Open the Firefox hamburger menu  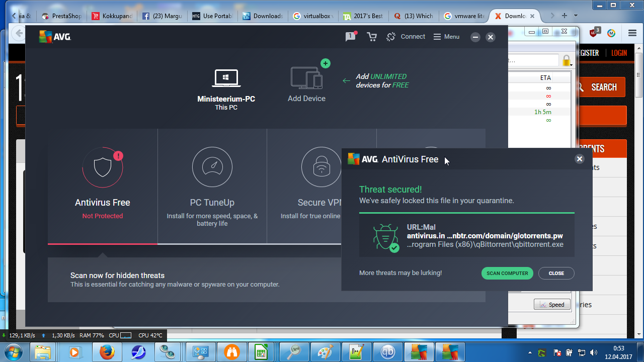[x=632, y=33]
